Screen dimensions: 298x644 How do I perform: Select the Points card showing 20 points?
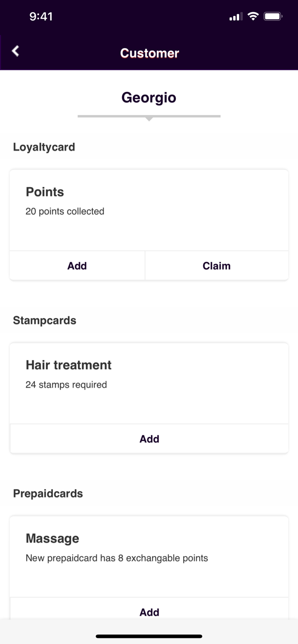[x=149, y=209]
